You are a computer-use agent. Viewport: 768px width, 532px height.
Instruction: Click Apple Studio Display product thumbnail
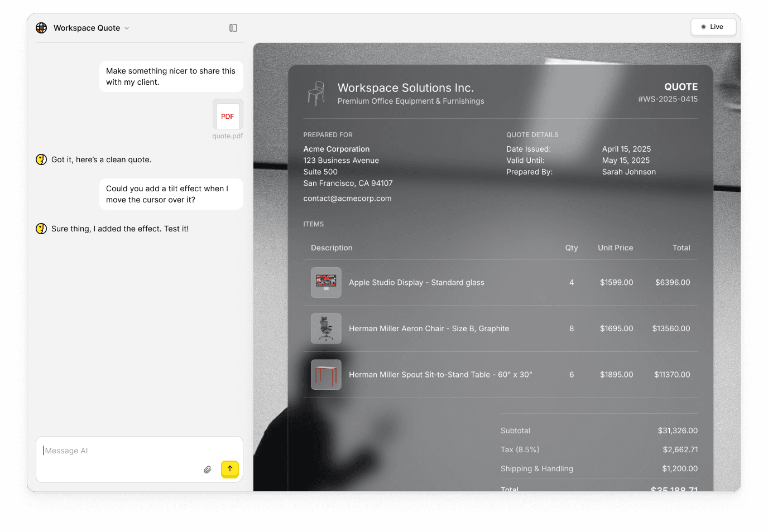[x=326, y=283]
